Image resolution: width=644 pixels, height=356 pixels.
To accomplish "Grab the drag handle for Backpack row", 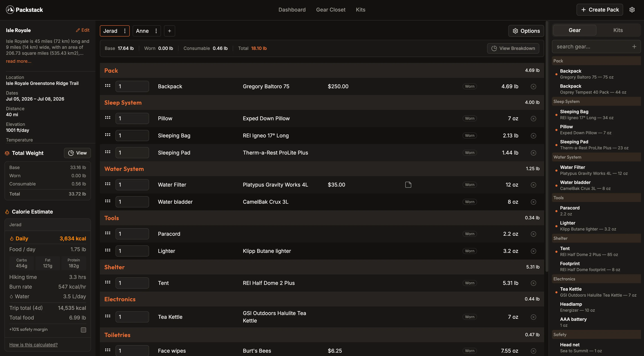I will (108, 85).
